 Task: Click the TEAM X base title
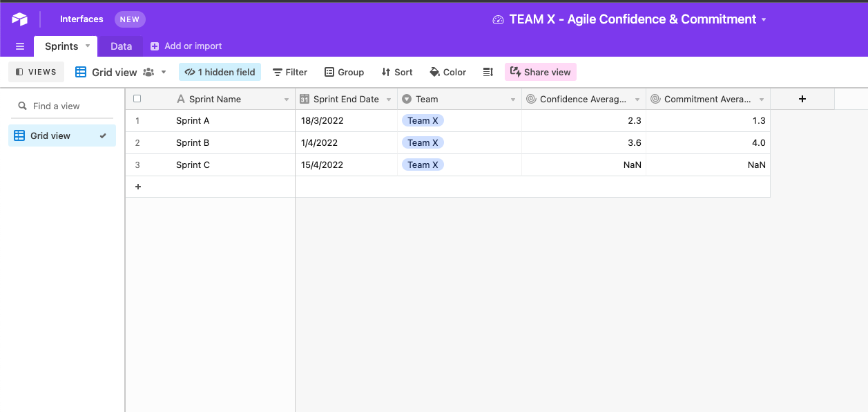(633, 19)
